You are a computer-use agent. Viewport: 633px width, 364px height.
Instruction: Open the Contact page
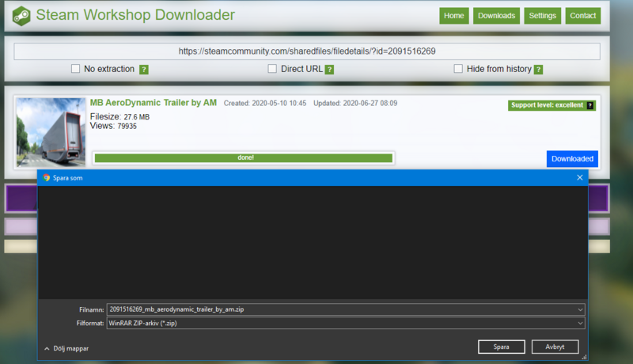pos(583,16)
